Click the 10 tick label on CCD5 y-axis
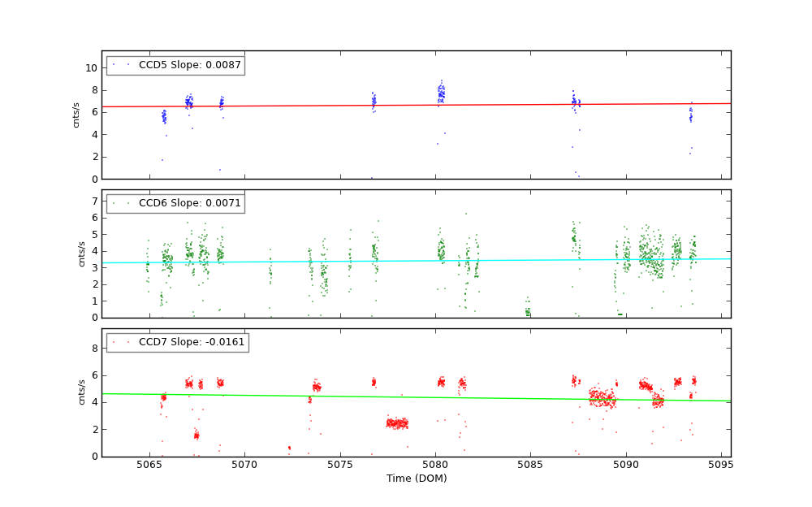 tap(92, 68)
